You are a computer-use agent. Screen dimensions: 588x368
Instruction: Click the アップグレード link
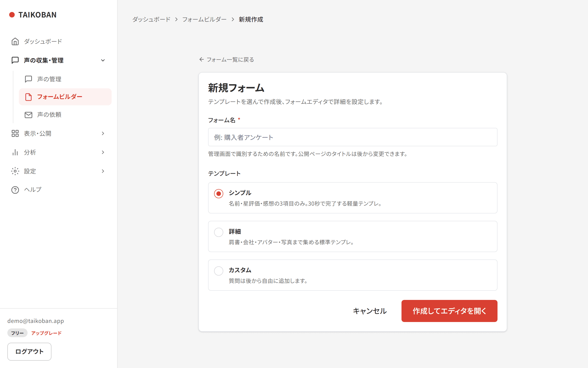coord(46,333)
